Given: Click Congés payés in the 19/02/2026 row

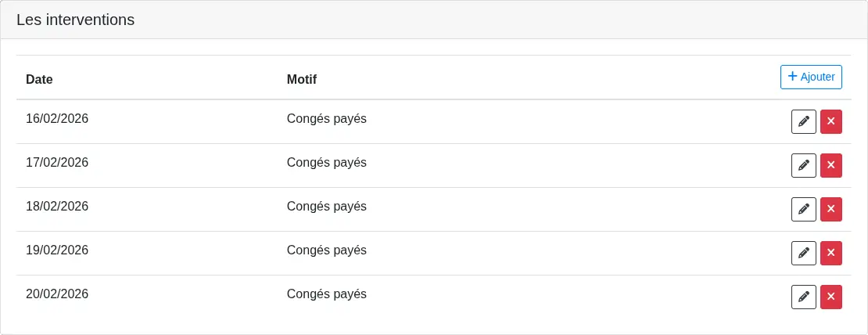Looking at the screenshot, I should tap(326, 250).
